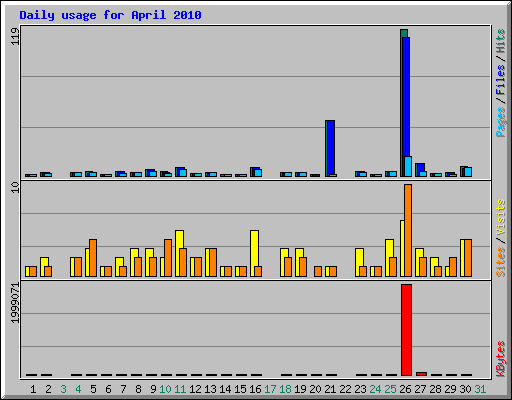Select the 119 value on the top axis

[15, 37]
